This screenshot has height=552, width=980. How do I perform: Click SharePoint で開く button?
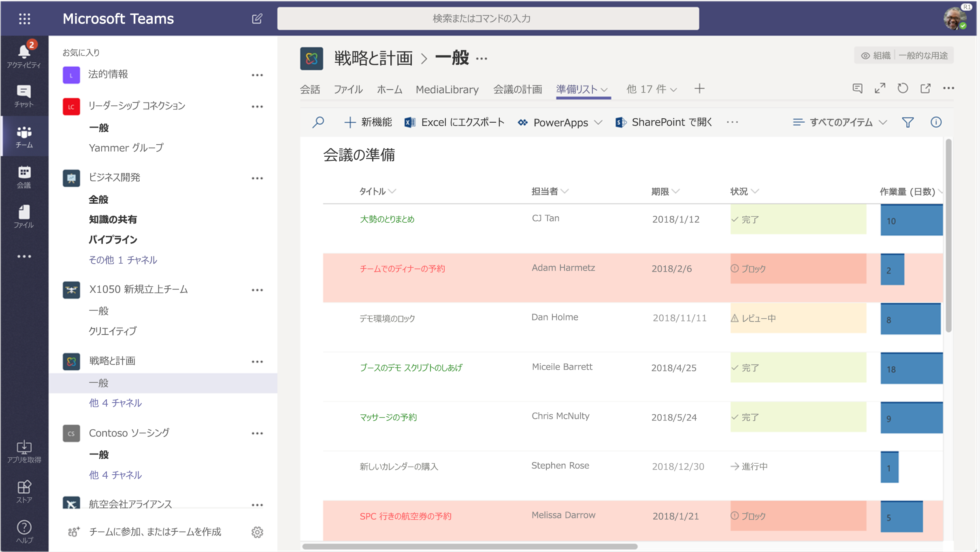click(663, 122)
